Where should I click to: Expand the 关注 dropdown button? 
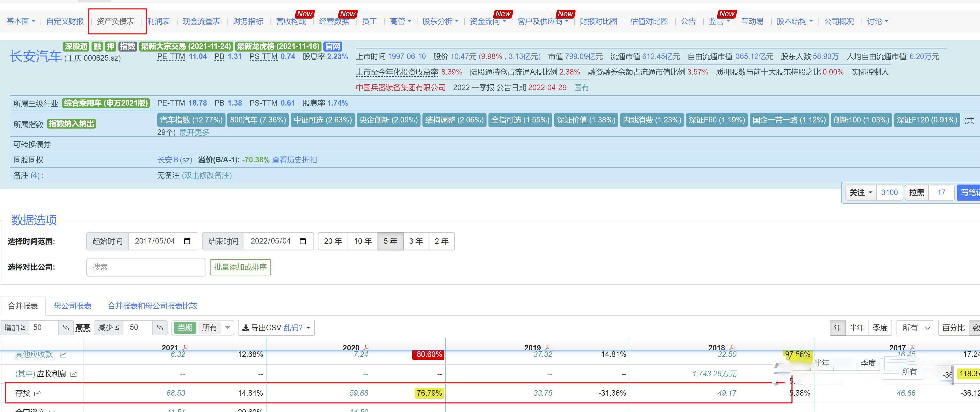[860, 192]
